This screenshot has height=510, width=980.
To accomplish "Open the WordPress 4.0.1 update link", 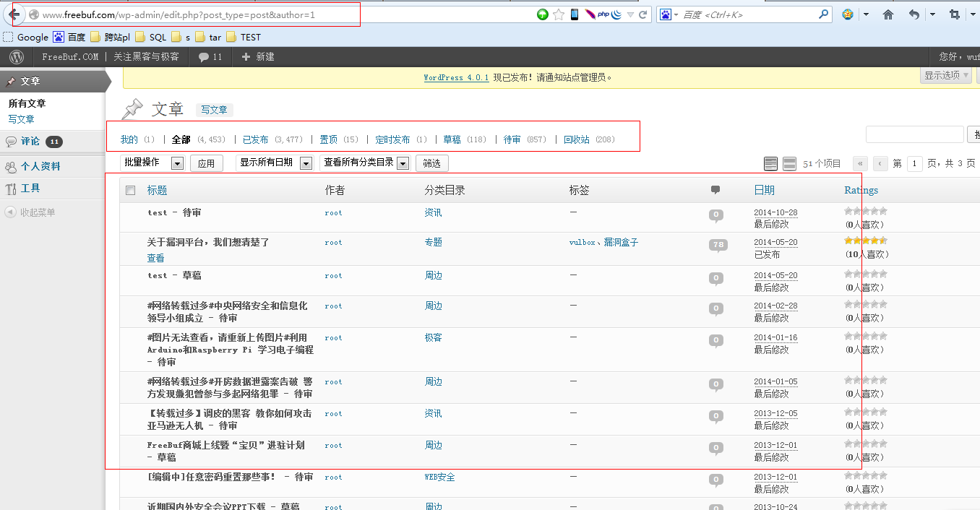I will pos(456,77).
